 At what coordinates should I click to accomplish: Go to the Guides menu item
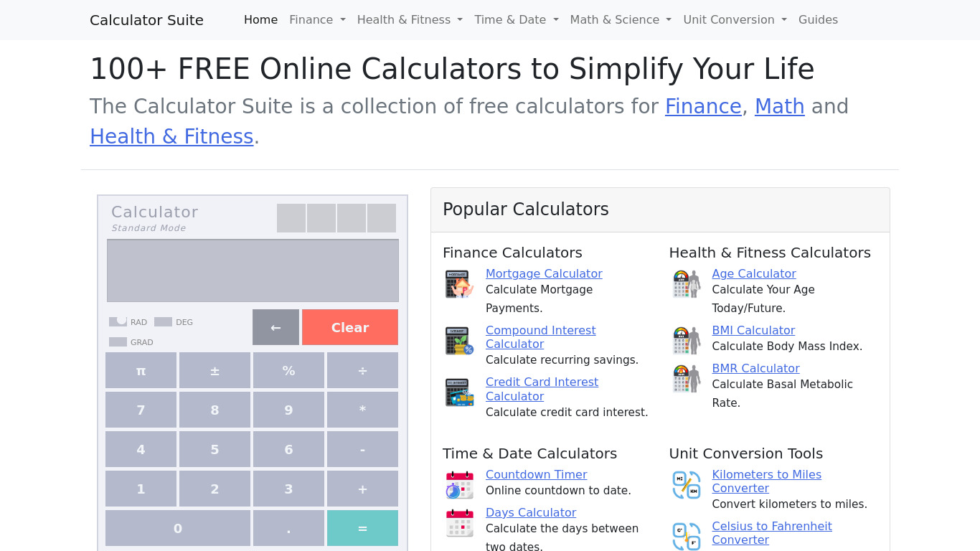click(x=818, y=20)
